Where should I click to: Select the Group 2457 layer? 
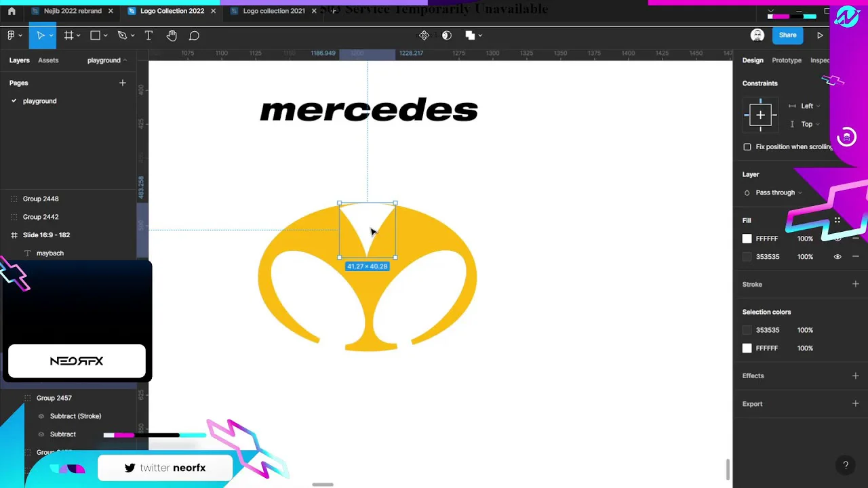point(54,398)
